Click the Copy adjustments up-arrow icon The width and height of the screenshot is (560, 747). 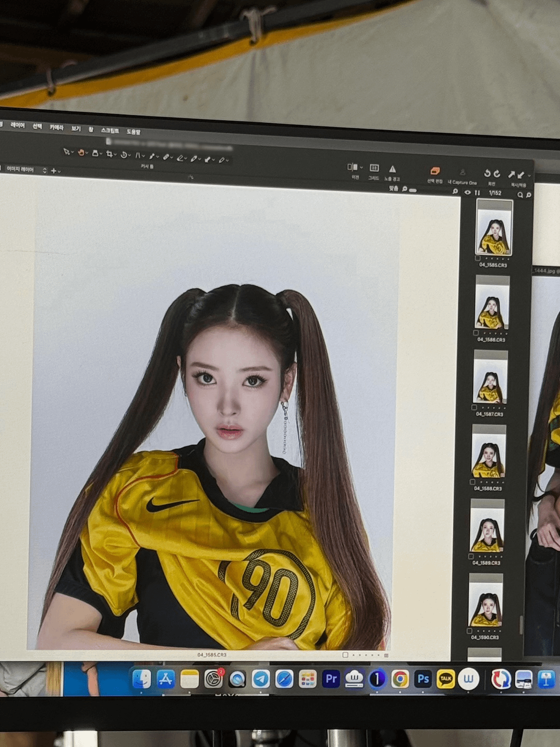[x=511, y=175]
